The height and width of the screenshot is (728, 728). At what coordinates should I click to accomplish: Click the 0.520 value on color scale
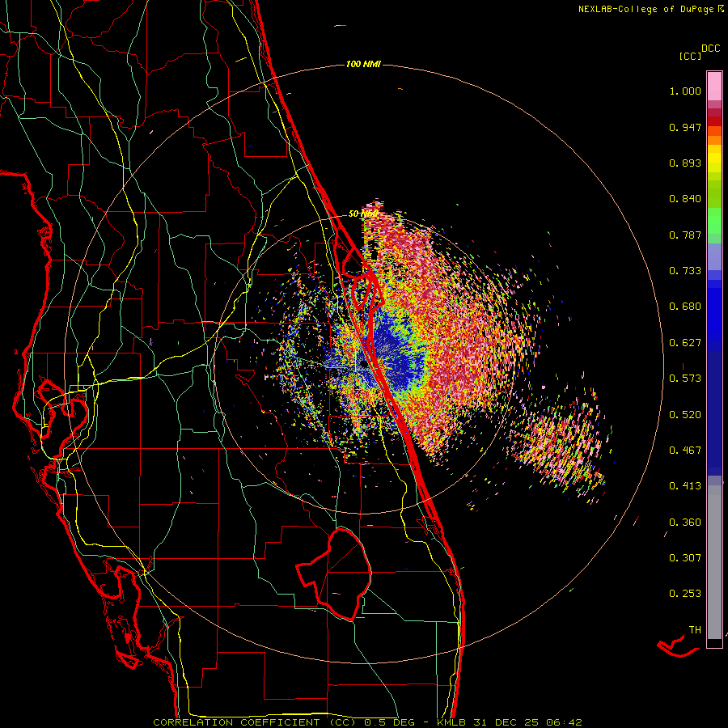coord(685,415)
